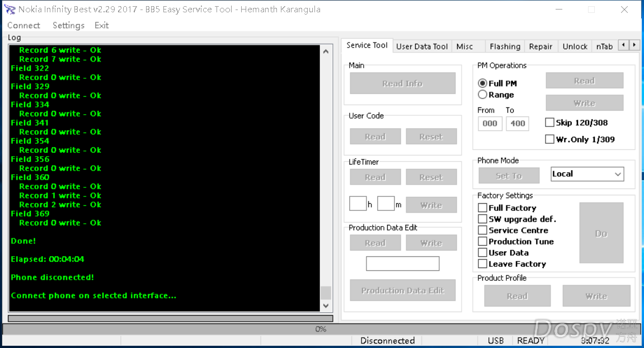The height and width of the screenshot is (348, 644).
Task: Tick the Full Factory checkbox
Action: (x=482, y=208)
